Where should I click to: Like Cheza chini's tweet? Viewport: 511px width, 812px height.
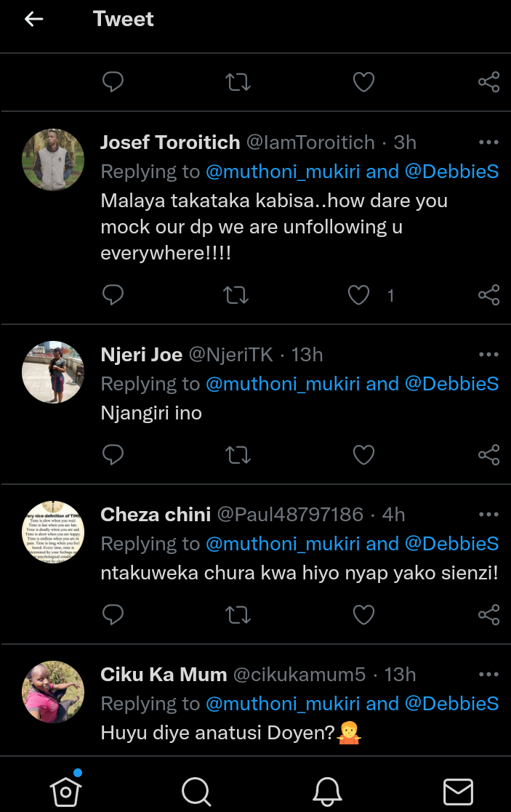pos(363,614)
